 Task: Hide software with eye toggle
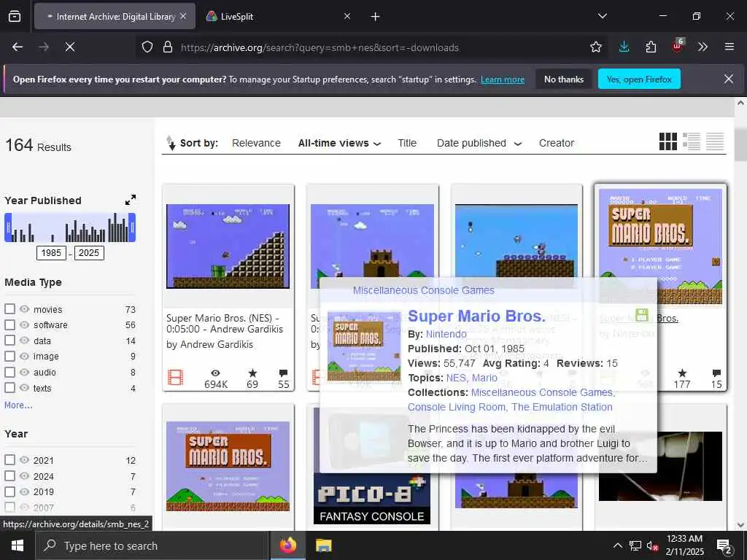(24, 324)
